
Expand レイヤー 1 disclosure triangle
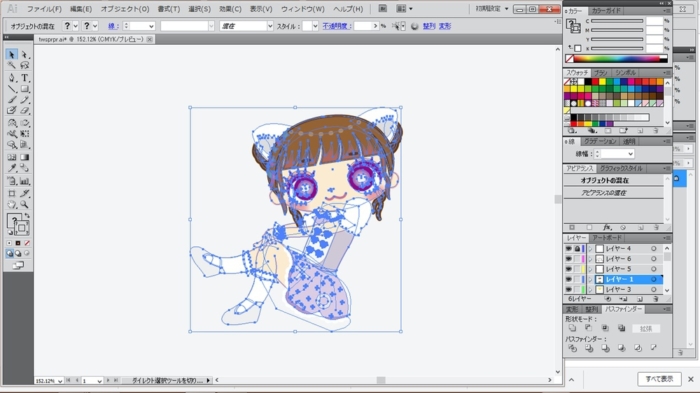[x=590, y=280]
